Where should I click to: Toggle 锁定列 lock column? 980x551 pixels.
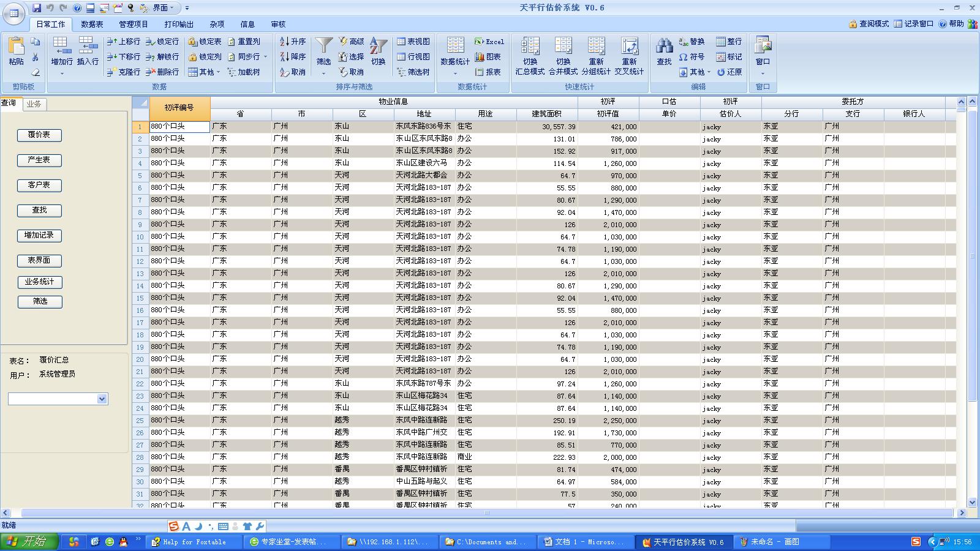tap(205, 57)
